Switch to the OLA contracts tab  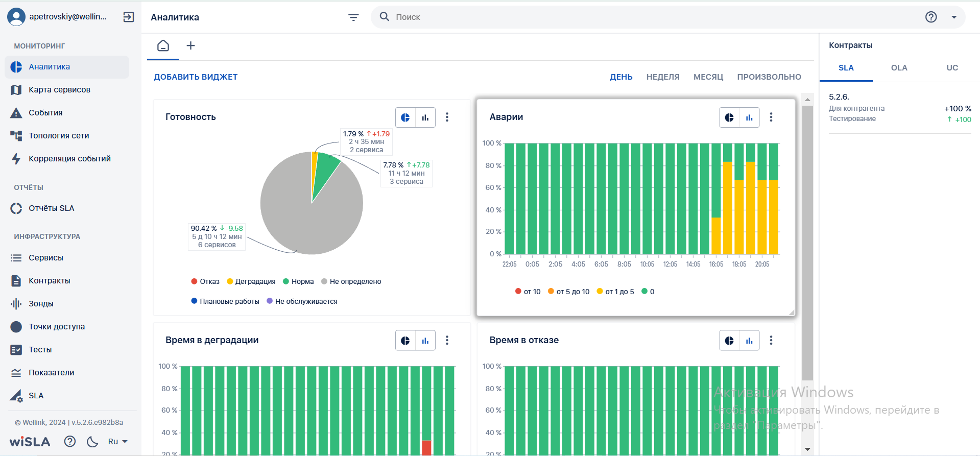tap(899, 67)
